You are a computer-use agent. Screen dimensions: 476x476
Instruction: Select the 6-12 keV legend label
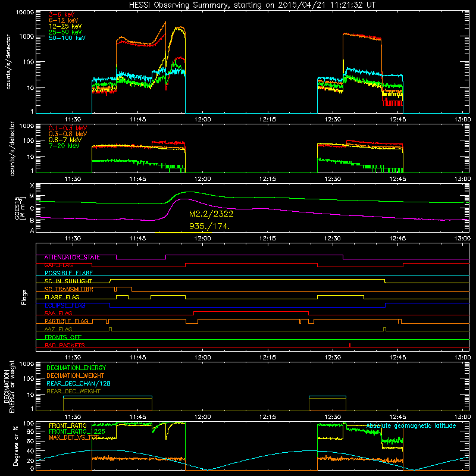(64, 20)
